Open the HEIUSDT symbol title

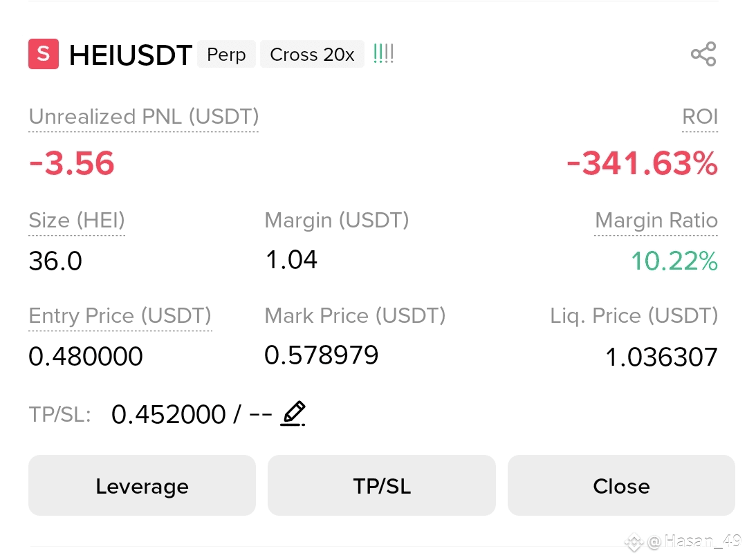[131, 55]
